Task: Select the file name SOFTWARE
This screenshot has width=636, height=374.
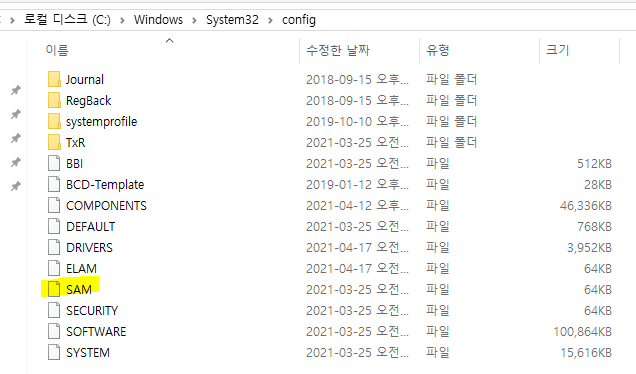Action: tap(96, 331)
